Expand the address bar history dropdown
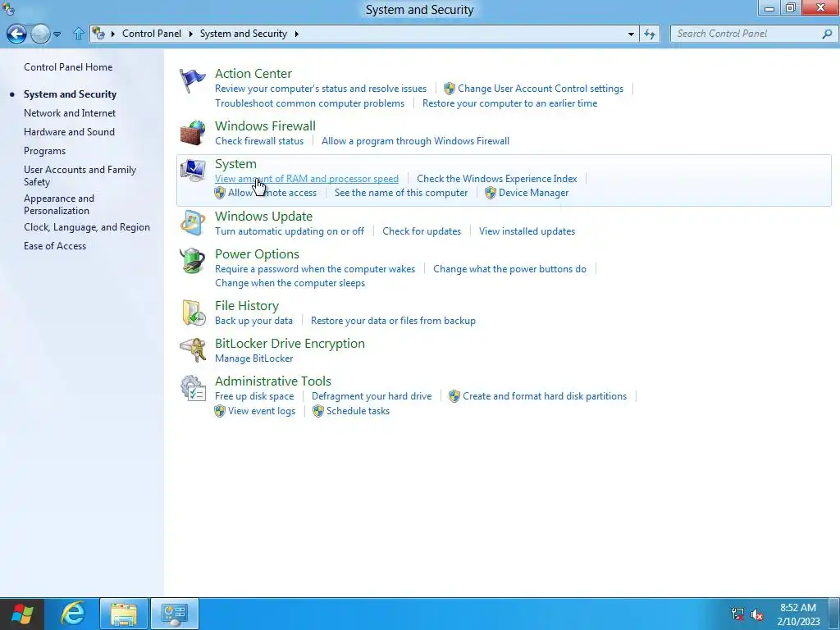This screenshot has width=840, height=630. 631,34
